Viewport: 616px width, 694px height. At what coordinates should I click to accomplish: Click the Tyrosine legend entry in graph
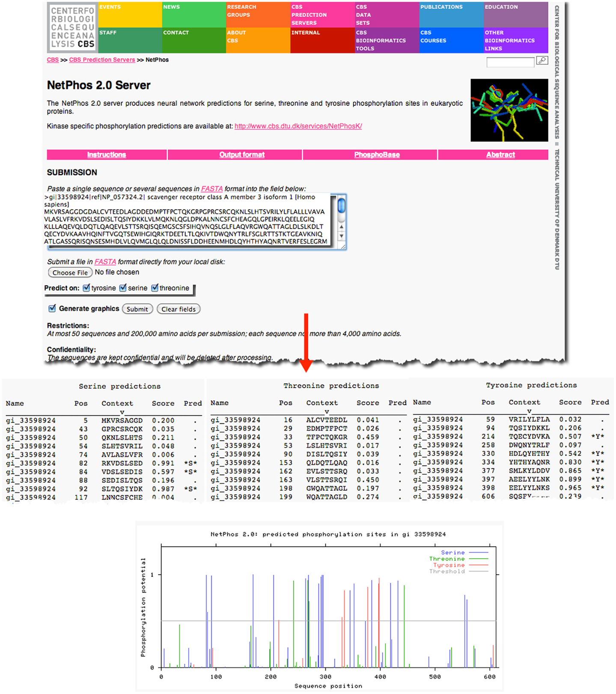coord(461,565)
